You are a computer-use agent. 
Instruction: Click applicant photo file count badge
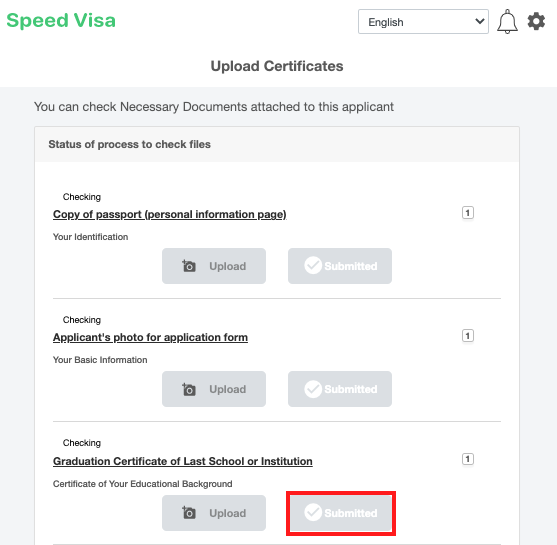pyautogui.click(x=467, y=336)
